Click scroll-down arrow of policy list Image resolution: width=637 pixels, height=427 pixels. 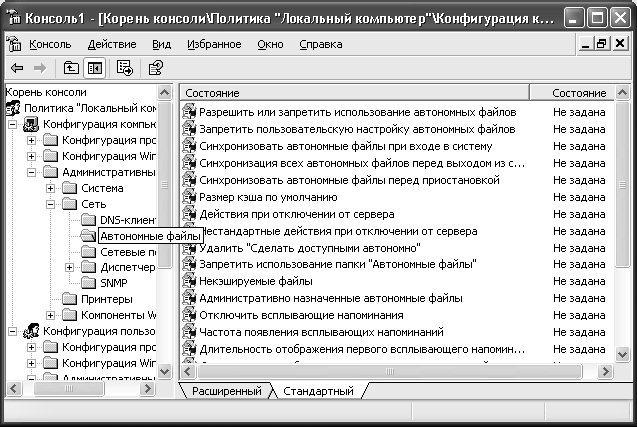point(622,354)
